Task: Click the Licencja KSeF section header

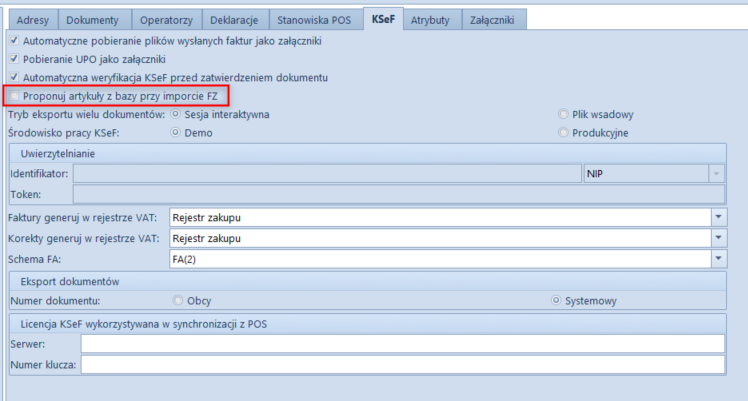Action: point(368,324)
